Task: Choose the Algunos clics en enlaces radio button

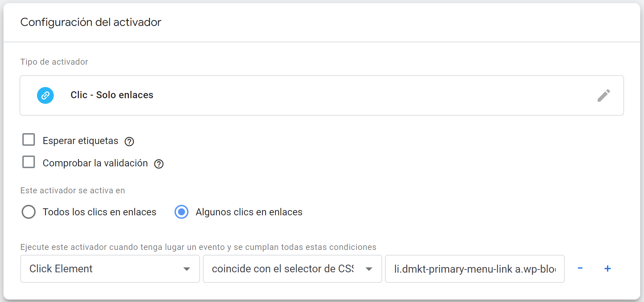Action: 182,212
